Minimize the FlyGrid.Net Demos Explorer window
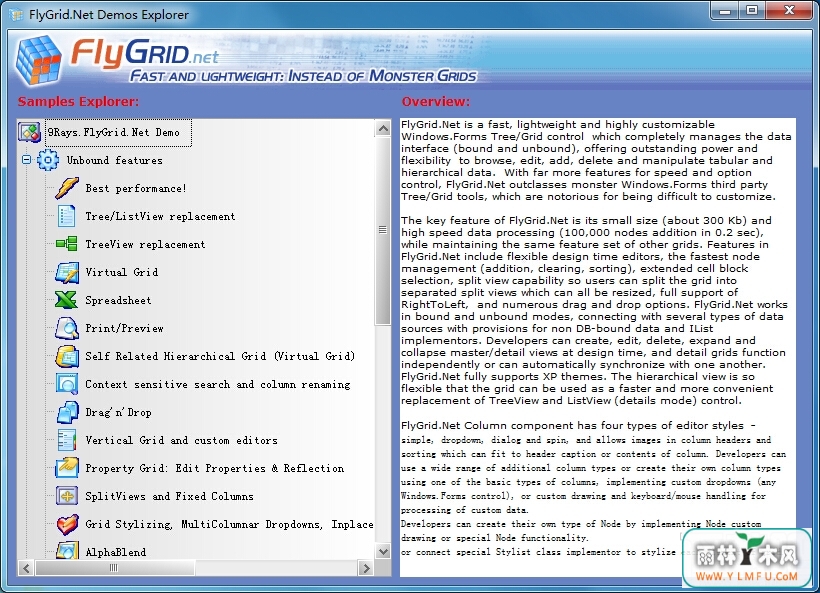The width and height of the screenshot is (820, 593). click(725, 10)
